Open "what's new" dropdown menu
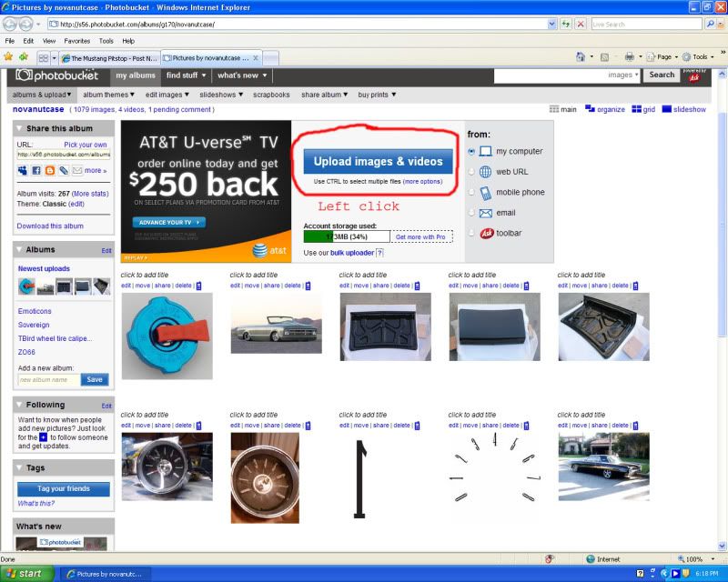The width and height of the screenshot is (728, 582). (242, 75)
